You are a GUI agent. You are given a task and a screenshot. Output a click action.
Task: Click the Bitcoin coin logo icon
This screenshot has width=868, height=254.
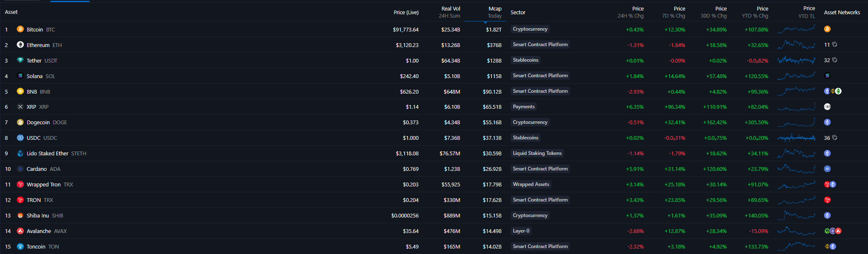(20, 29)
